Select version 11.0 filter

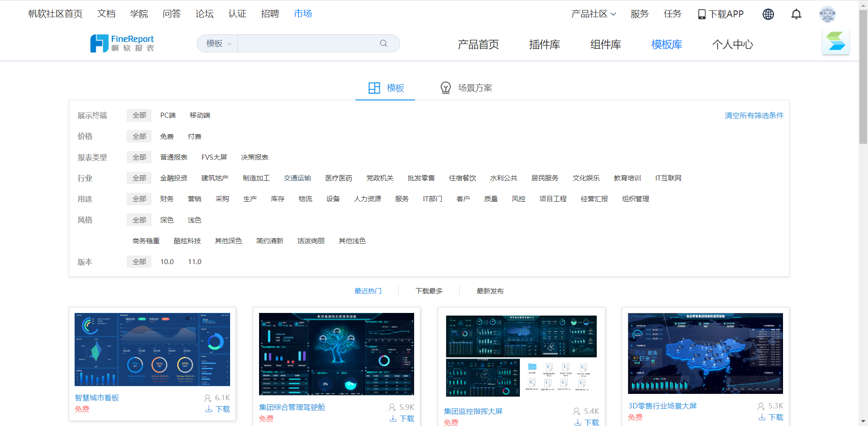coord(194,261)
